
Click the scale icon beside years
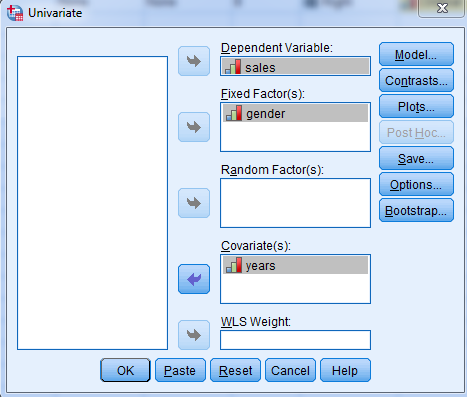234,265
